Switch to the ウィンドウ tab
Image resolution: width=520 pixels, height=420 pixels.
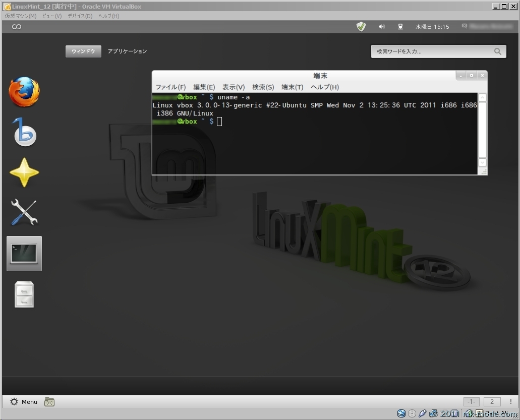(x=83, y=51)
